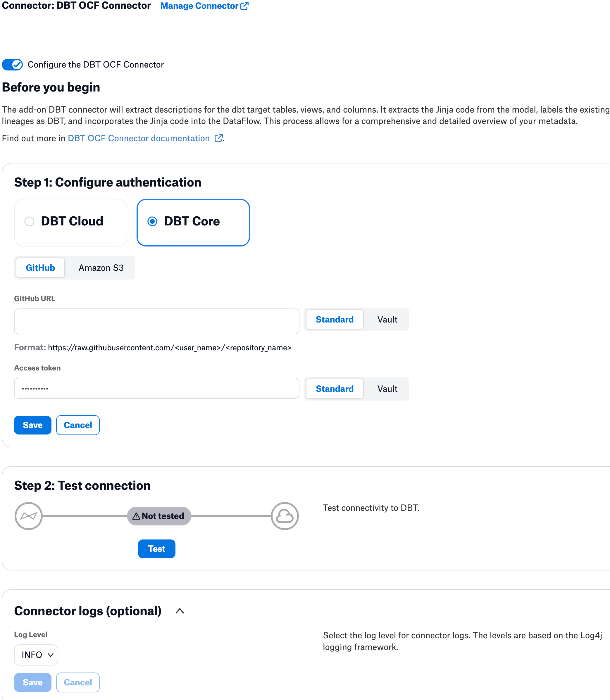Focus the Access token field
Image resolution: width=610 pixels, height=700 pixels.
(x=156, y=388)
